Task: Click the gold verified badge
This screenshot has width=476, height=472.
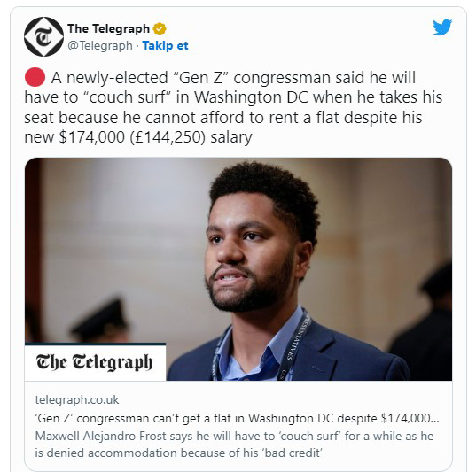Action: 160,29
